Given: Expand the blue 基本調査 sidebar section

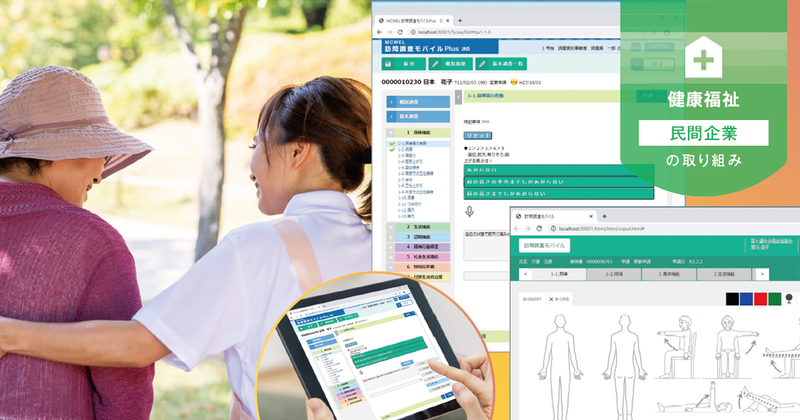Looking at the screenshot, I should (x=418, y=116).
